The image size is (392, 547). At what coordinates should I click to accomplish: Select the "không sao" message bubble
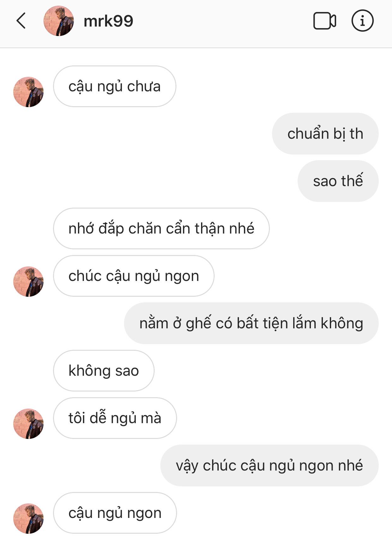pos(104,371)
